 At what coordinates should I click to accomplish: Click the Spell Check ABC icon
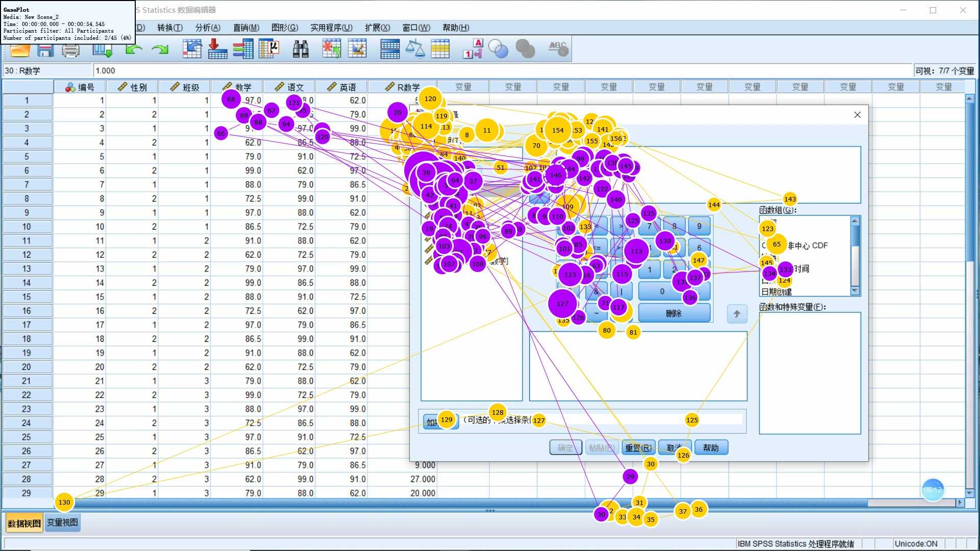(x=558, y=49)
